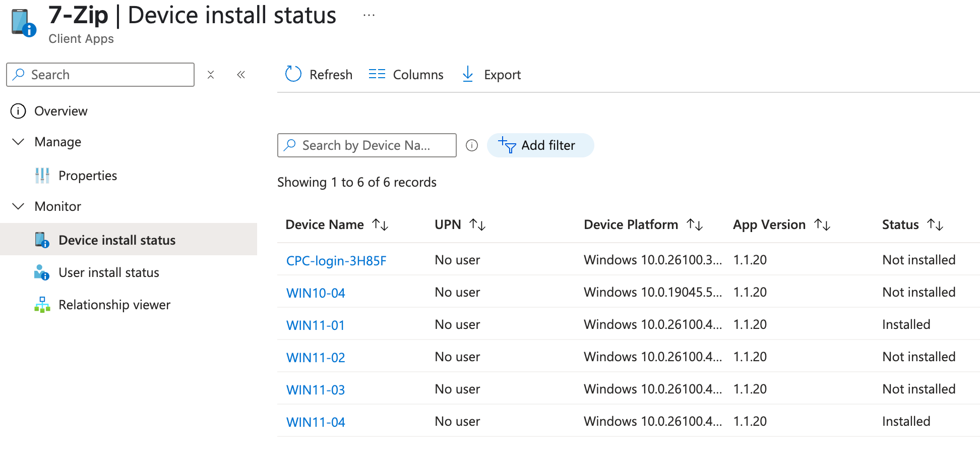Click 'Installed' status for WIN11-01
This screenshot has width=980, height=451.
(906, 324)
